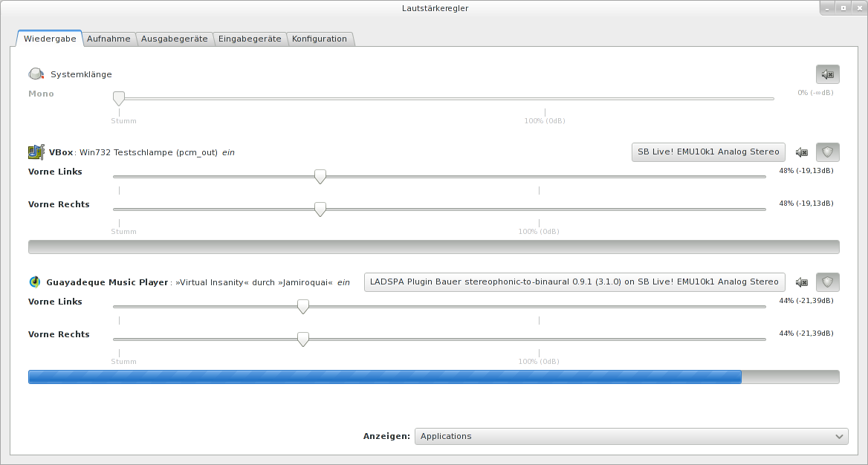Open the Ausgabegeräte tab
The width and height of the screenshot is (868, 465).
coord(174,39)
